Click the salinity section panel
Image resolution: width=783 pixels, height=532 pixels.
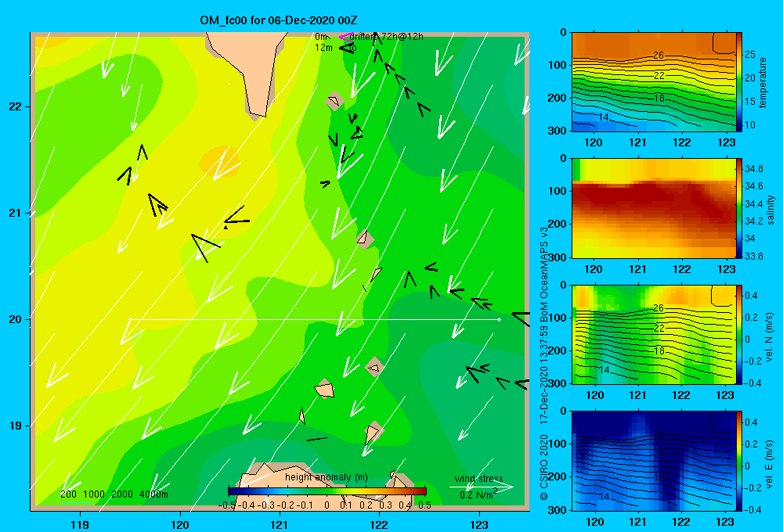pos(654,208)
